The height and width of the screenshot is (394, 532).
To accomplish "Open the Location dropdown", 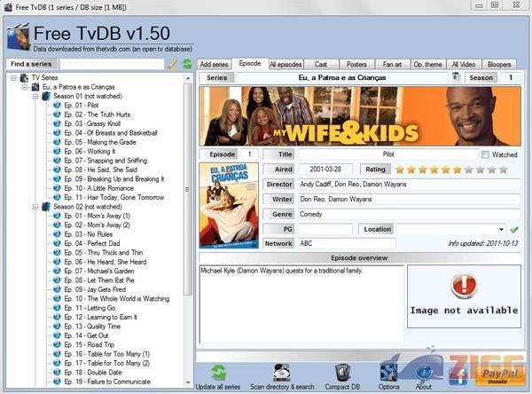I will click(x=501, y=230).
